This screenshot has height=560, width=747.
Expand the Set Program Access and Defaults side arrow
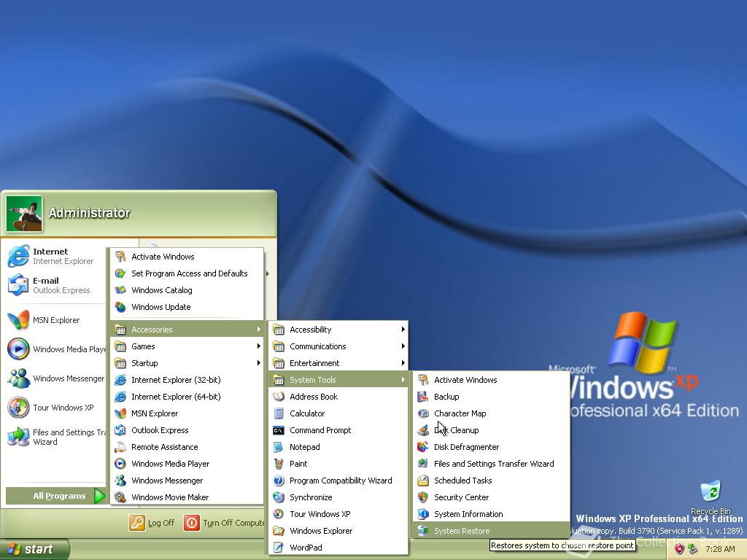[x=268, y=273]
